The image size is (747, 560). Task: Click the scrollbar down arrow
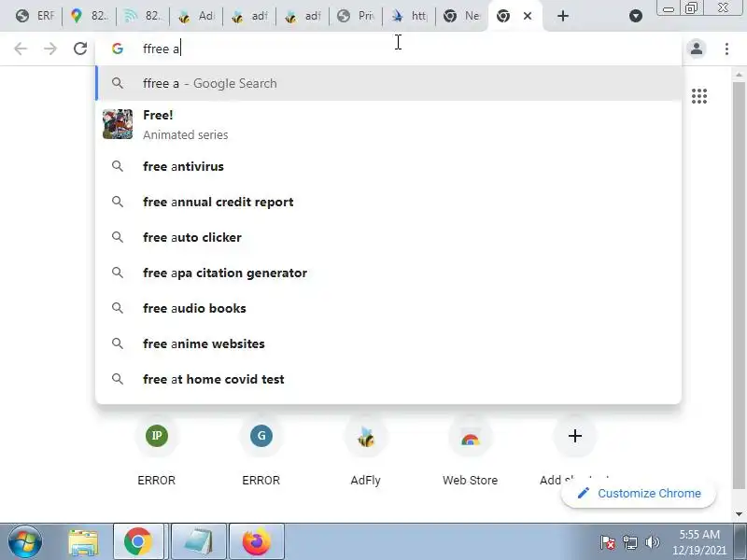coord(739,514)
